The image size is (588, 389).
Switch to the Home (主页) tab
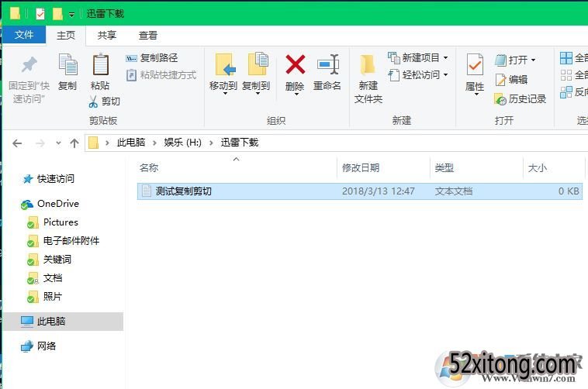pyautogui.click(x=66, y=35)
